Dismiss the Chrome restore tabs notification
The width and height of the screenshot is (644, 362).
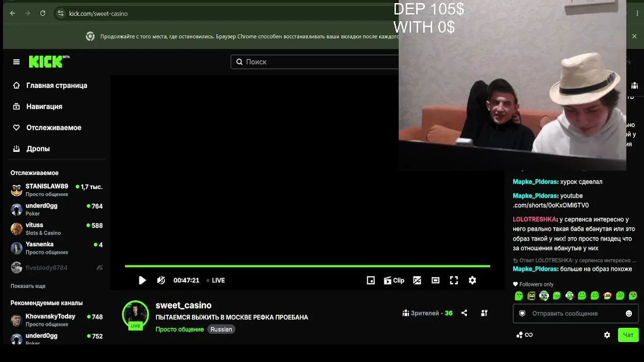(634, 36)
